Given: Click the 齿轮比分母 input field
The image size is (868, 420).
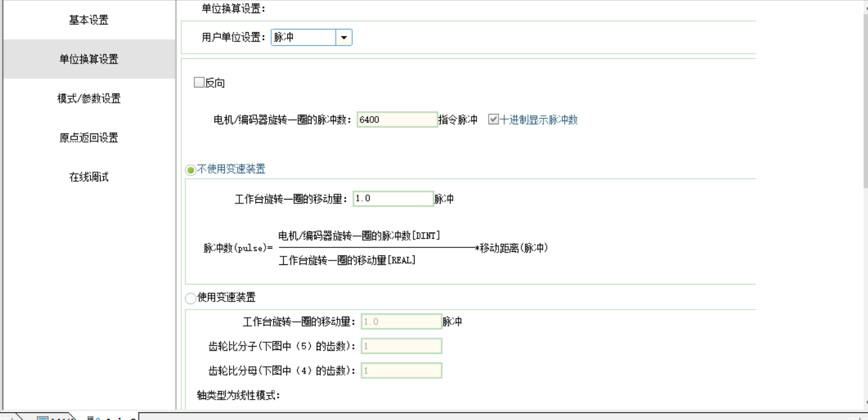Looking at the screenshot, I should [402, 371].
